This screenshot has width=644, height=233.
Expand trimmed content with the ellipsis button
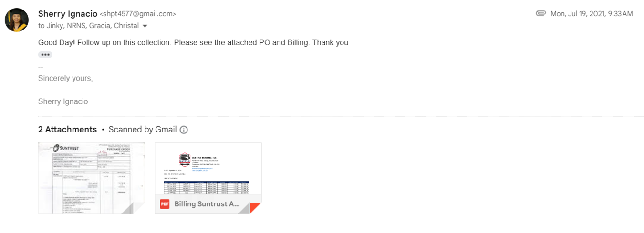click(x=45, y=55)
